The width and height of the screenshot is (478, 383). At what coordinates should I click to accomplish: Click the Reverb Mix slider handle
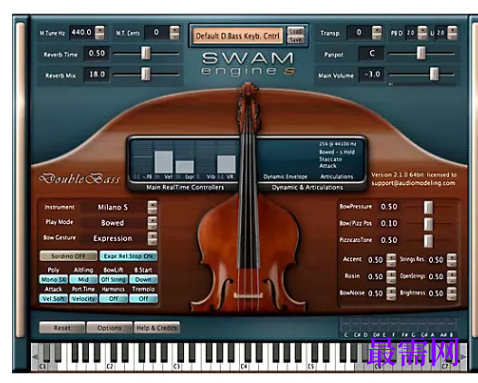tap(145, 74)
